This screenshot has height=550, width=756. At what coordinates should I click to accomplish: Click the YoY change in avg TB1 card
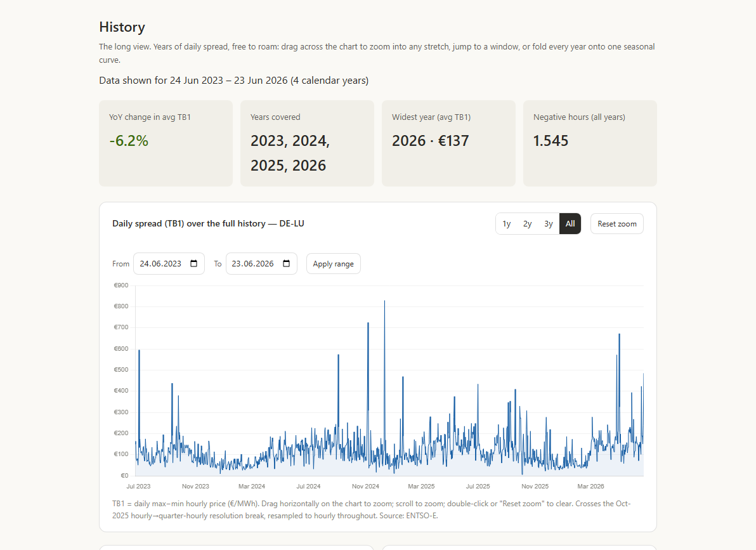pyautogui.click(x=166, y=143)
